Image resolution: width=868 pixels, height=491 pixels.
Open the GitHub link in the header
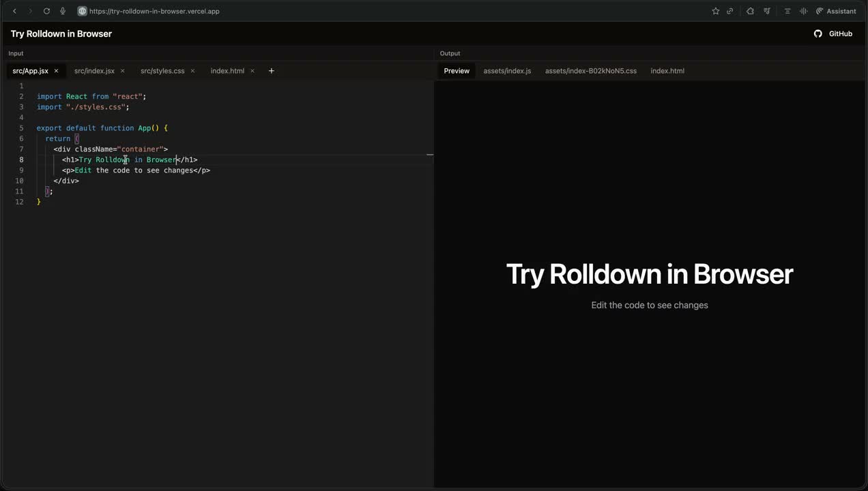click(840, 33)
